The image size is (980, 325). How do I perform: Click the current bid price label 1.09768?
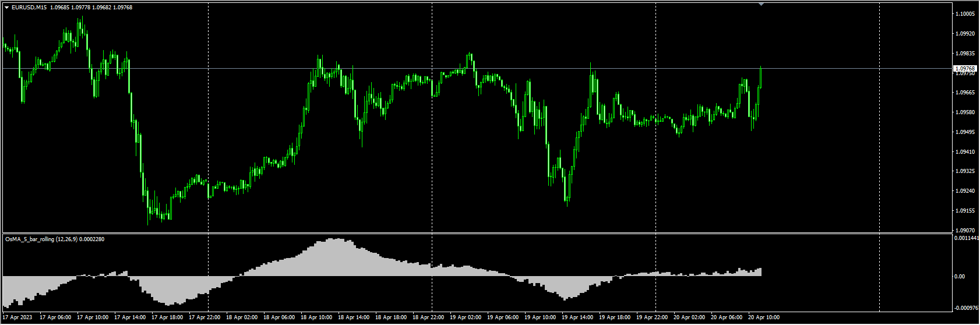point(965,69)
